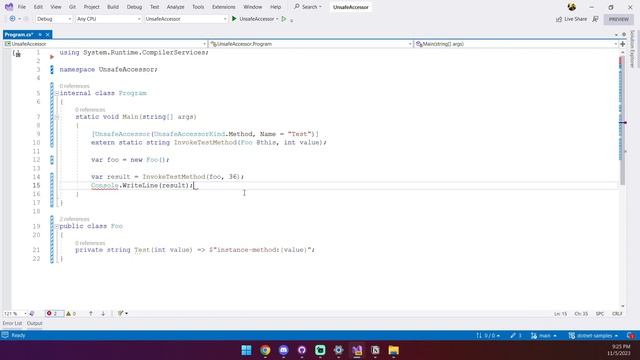Switch to the Output tab
Viewport: 640px width, 360px height.
pos(35,323)
